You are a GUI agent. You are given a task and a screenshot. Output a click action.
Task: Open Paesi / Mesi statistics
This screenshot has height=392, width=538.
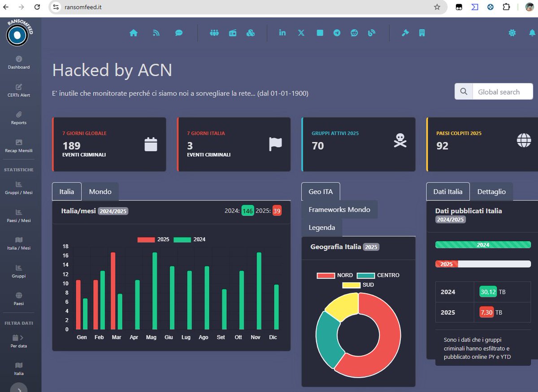coord(19,216)
